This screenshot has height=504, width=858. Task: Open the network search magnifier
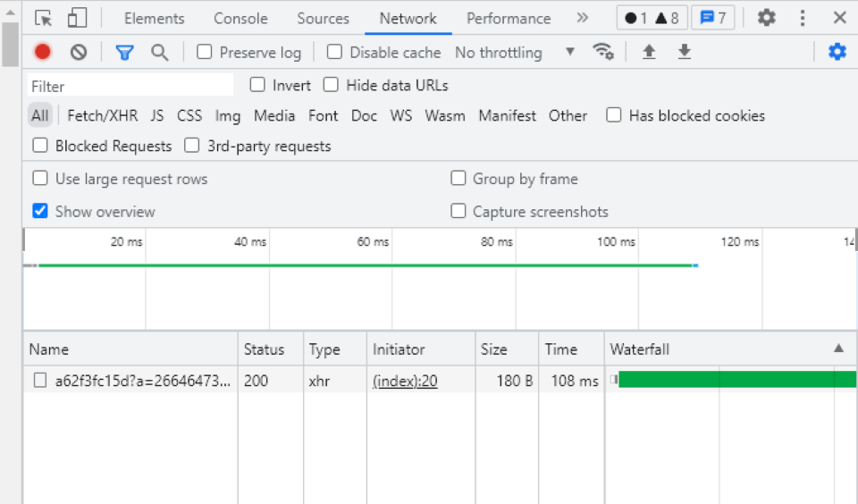(x=159, y=52)
